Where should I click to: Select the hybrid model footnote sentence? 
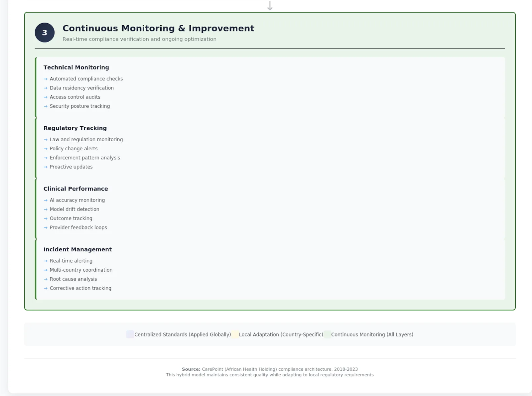(270, 375)
